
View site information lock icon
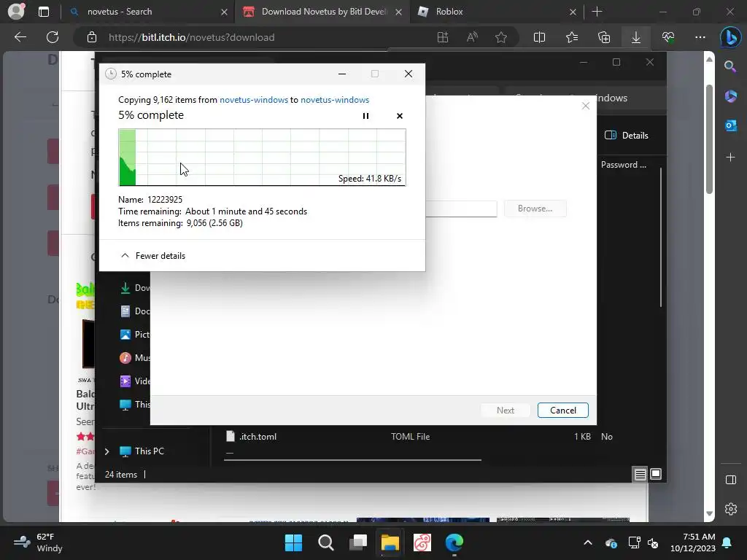click(x=92, y=37)
